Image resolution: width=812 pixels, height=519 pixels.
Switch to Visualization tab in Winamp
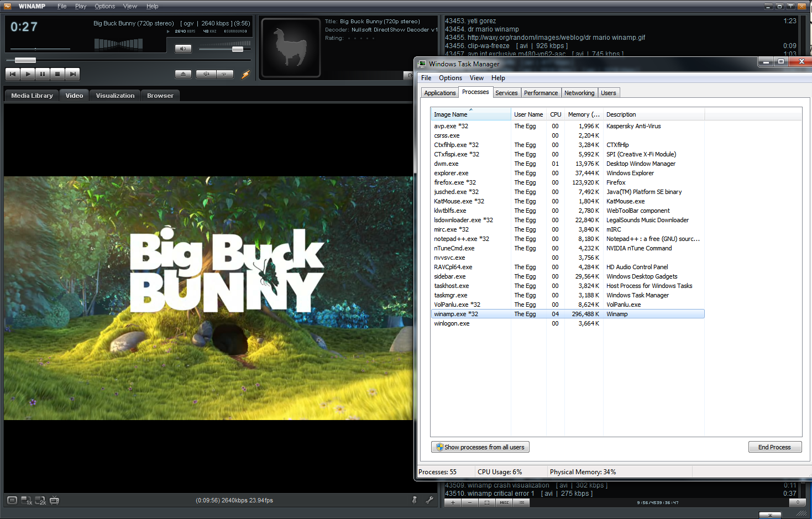click(x=115, y=96)
